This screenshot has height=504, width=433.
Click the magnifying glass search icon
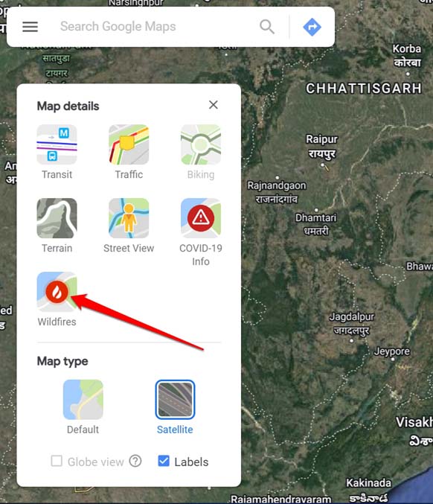click(267, 26)
